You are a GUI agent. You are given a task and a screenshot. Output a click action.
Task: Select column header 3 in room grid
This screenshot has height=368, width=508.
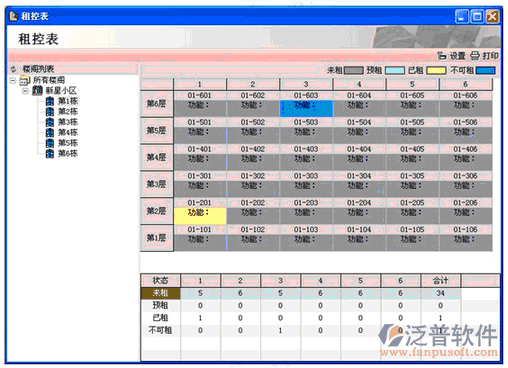coord(306,84)
